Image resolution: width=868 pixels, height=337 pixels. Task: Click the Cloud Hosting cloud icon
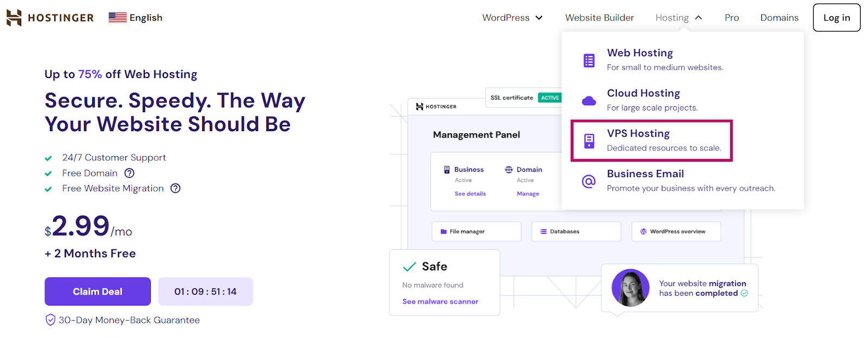coord(589,101)
